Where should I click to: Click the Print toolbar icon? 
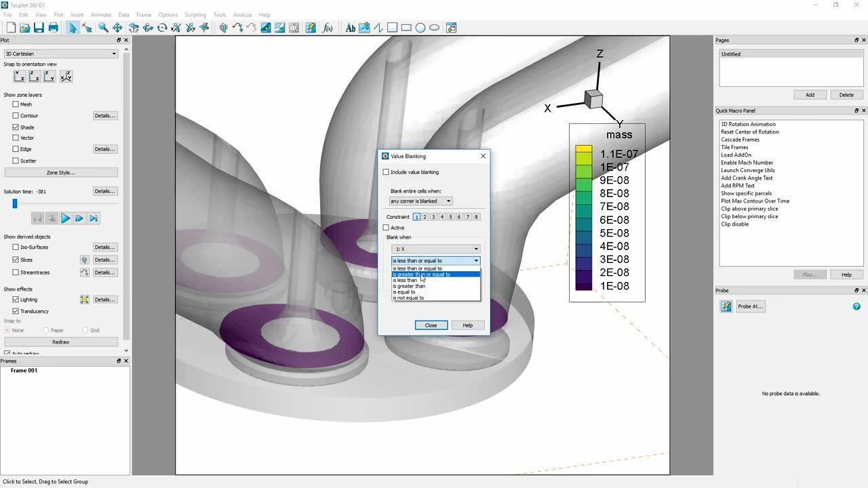pos(53,28)
